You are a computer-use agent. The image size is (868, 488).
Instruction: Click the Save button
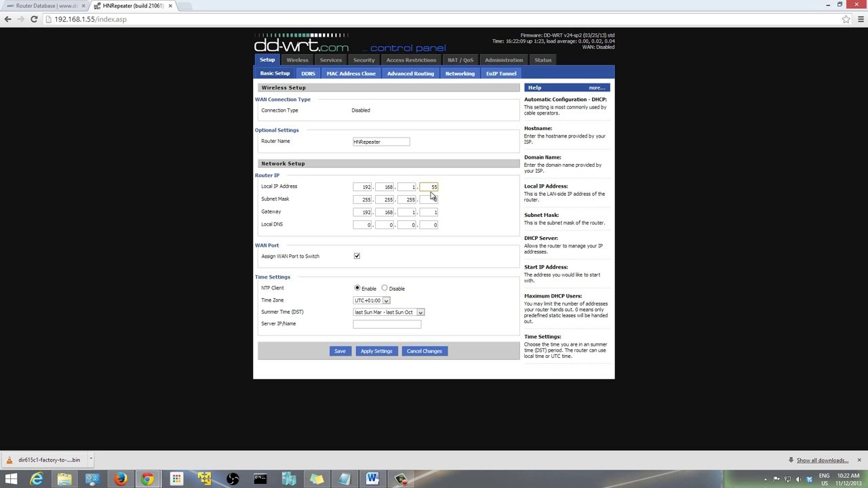pos(340,351)
